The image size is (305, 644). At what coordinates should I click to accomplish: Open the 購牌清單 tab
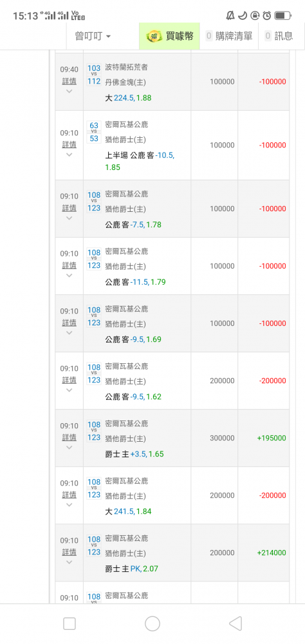click(x=229, y=36)
